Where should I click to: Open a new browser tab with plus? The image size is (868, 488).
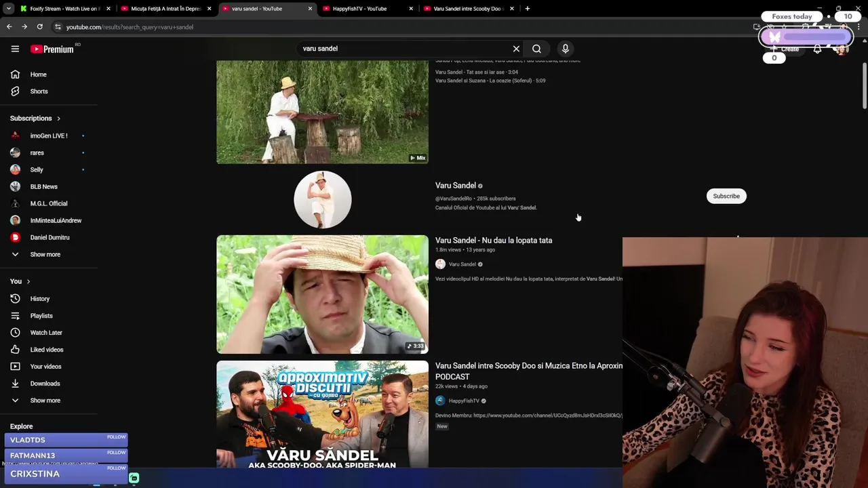coord(527,9)
